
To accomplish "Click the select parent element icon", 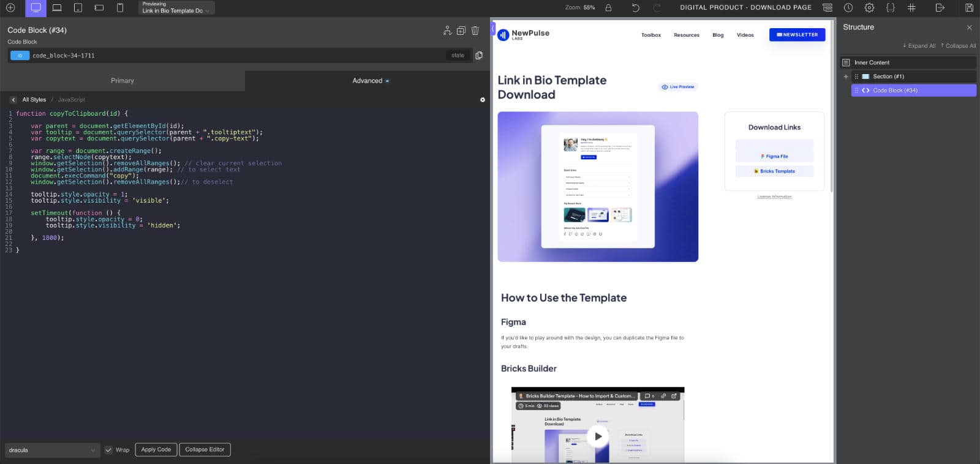I will 447,31.
